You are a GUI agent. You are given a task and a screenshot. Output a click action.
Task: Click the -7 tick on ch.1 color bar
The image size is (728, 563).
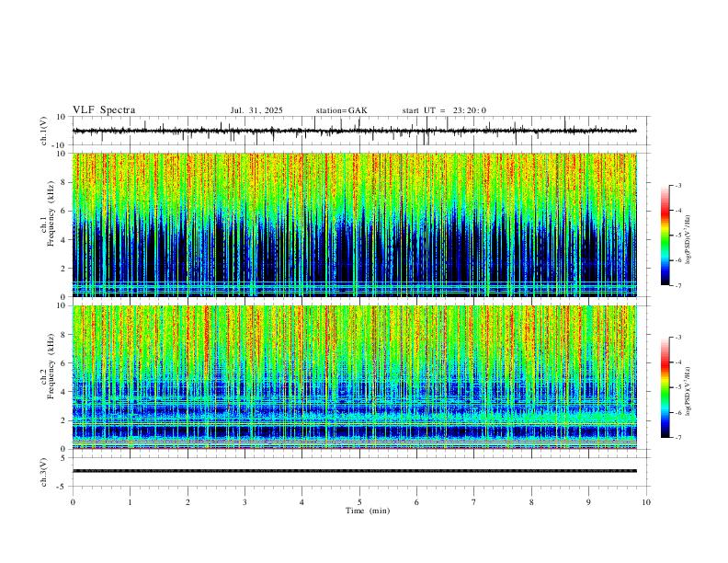677,285
